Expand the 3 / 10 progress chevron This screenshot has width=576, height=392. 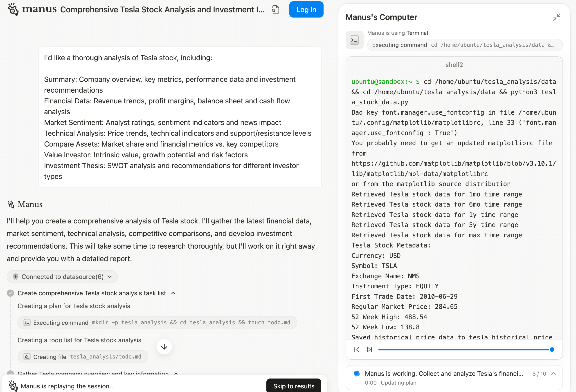coord(553,373)
